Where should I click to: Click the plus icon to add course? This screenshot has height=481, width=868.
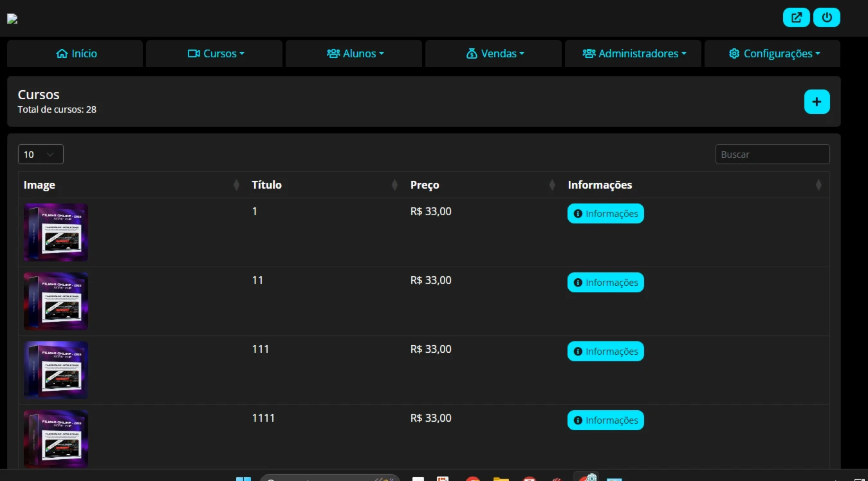[x=817, y=102]
